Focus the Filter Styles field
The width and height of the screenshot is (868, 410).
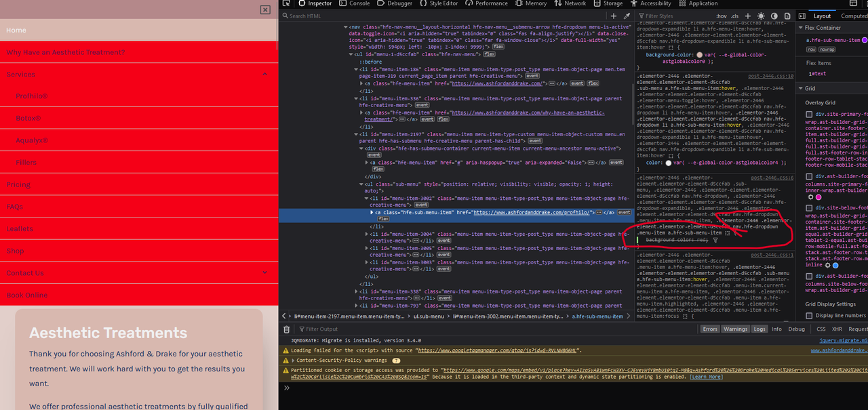(x=675, y=16)
